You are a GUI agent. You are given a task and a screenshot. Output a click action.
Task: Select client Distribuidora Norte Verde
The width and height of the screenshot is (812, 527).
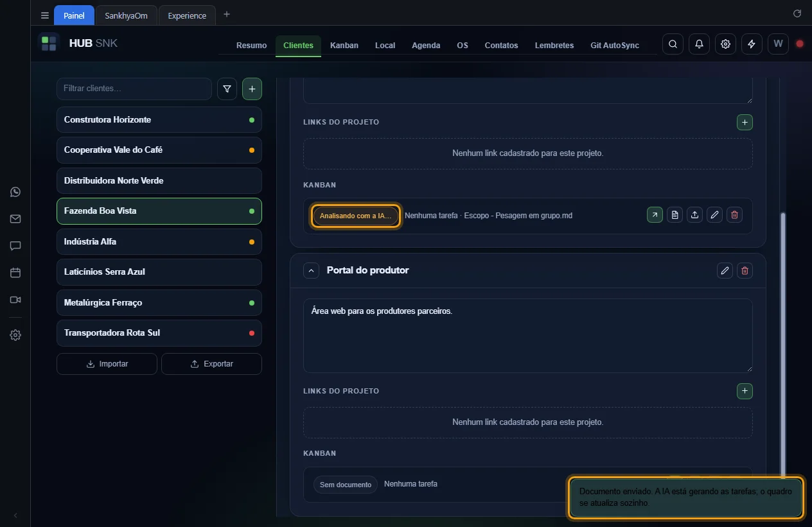159,180
